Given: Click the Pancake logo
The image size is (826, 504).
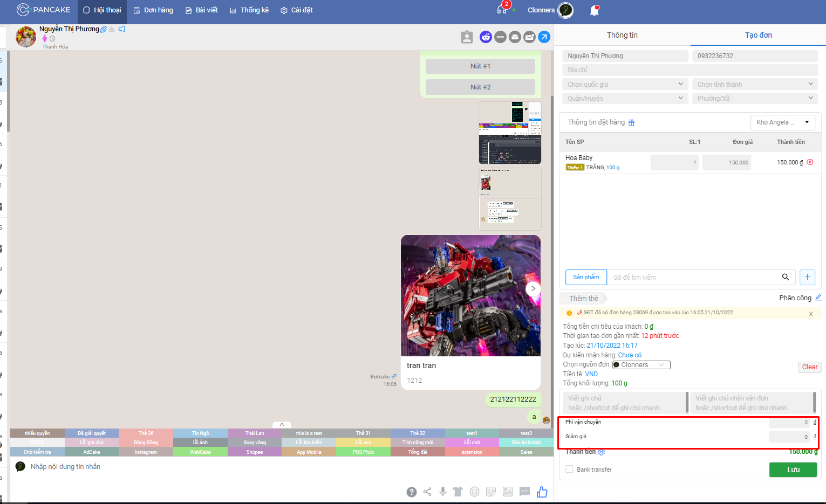Looking at the screenshot, I should tap(43, 10).
